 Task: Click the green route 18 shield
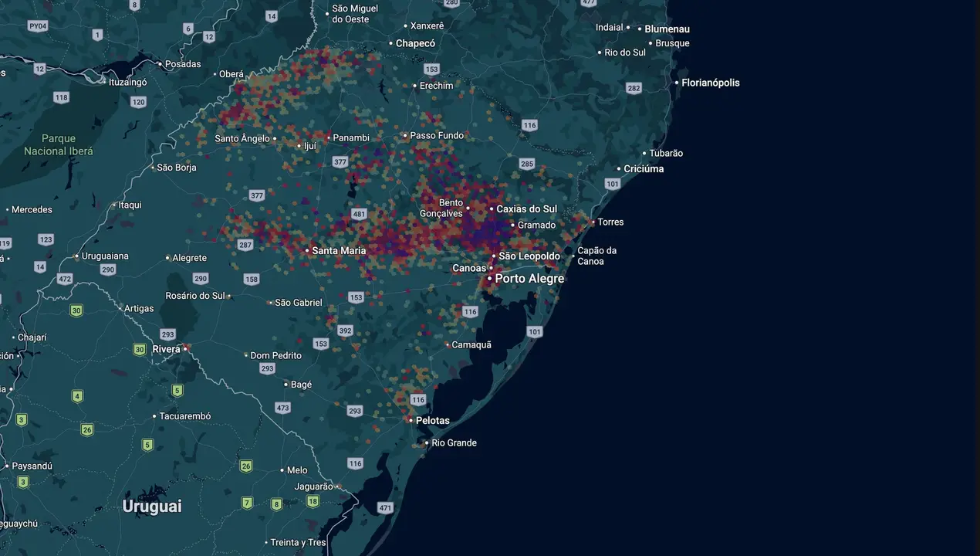click(313, 501)
